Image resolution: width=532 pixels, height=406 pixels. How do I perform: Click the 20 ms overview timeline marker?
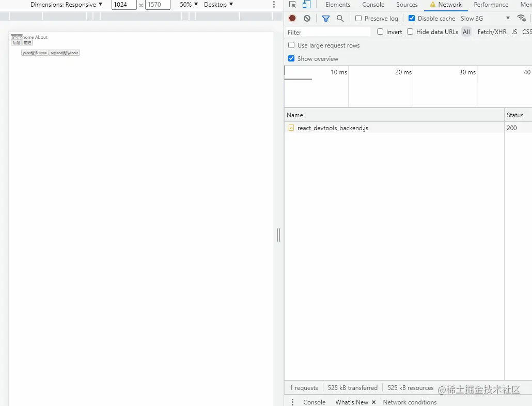(403, 72)
